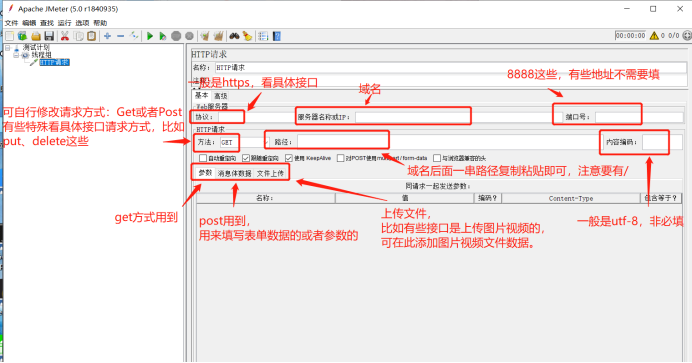Click the Clear results broom icon
Viewport: 692px width, 363px height.
point(205,36)
